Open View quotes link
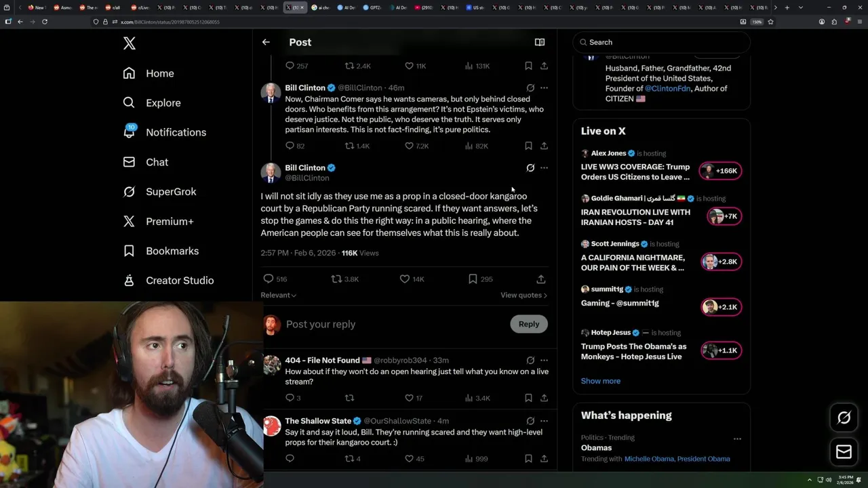Image resolution: width=868 pixels, height=488 pixels. click(524, 295)
